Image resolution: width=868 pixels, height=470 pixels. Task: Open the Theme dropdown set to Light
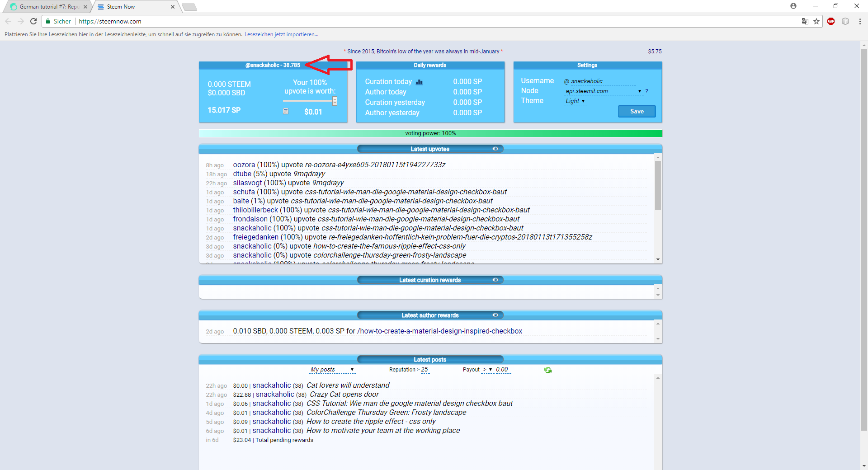[576, 101]
